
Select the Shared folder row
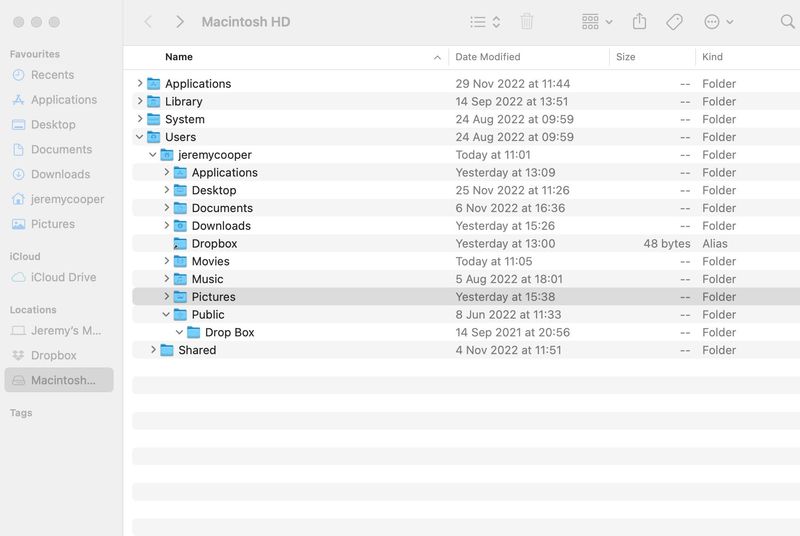coord(466,350)
